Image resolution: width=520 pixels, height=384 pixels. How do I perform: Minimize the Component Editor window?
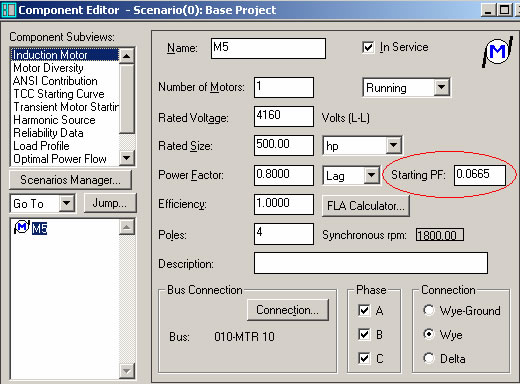(x=488, y=10)
